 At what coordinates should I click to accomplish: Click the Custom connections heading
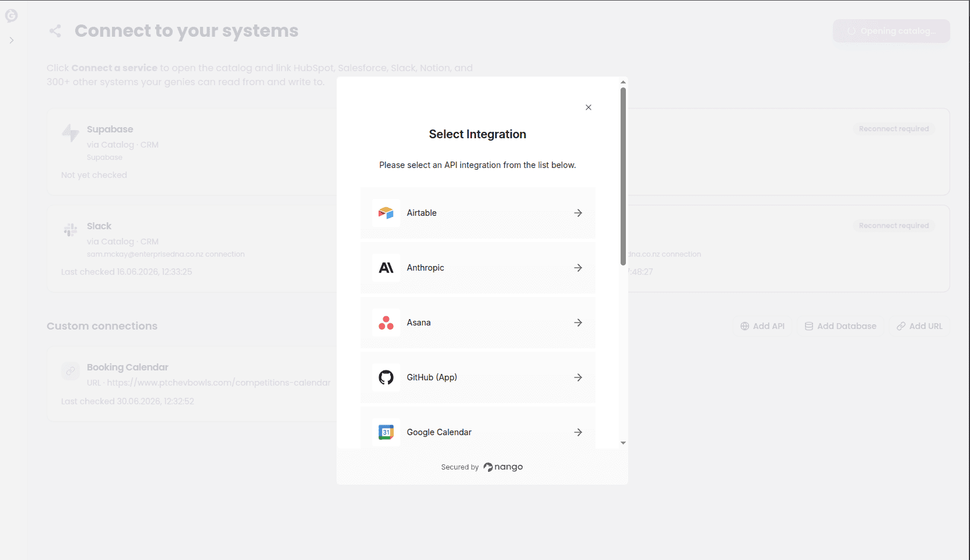(x=102, y=326)
